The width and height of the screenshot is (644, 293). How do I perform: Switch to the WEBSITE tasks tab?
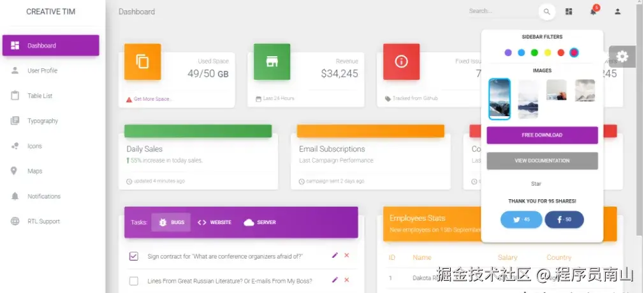pos(214,222)
